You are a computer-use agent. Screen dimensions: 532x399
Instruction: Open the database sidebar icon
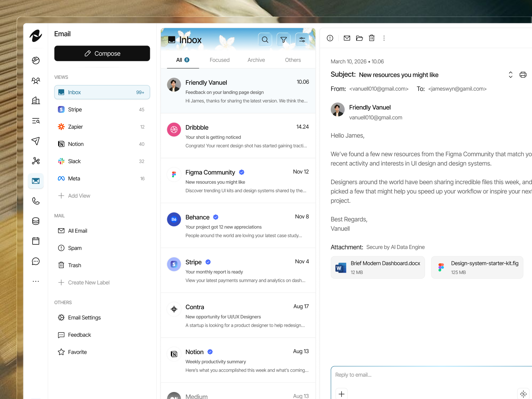(36, 221)
